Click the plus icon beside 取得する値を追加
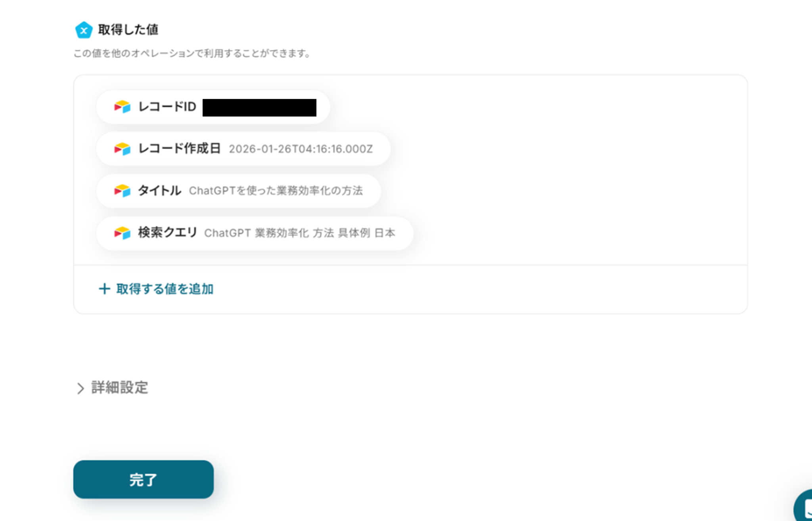The width and height of the screenshot is (812, 521). click(x=104, y=289)
